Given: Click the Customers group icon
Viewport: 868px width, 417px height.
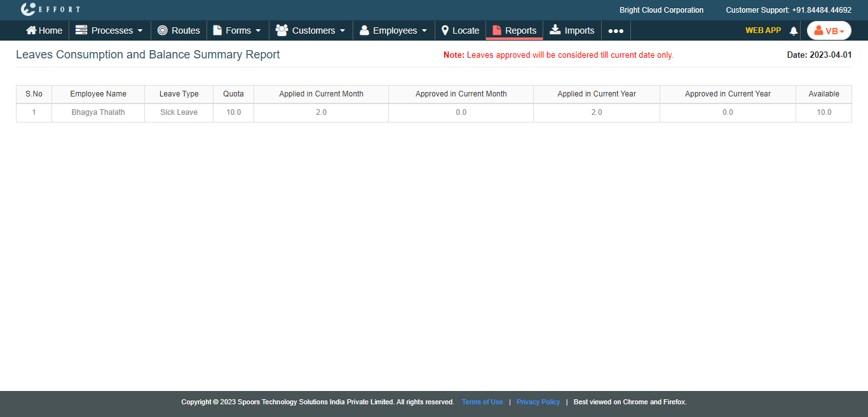Looking at the screenshot, I should (281, 30).
